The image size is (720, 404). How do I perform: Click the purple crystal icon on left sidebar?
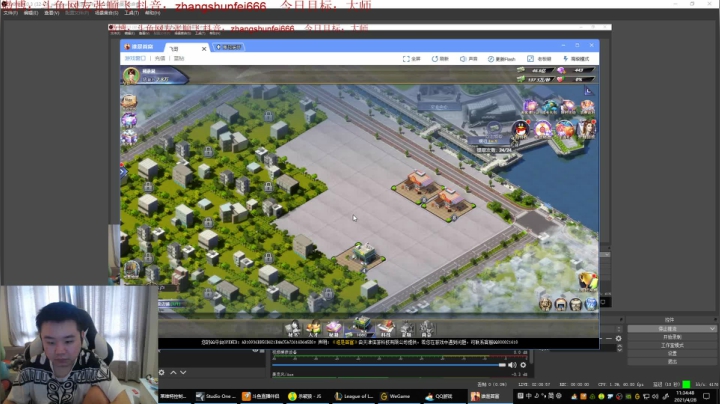[129, 119]
